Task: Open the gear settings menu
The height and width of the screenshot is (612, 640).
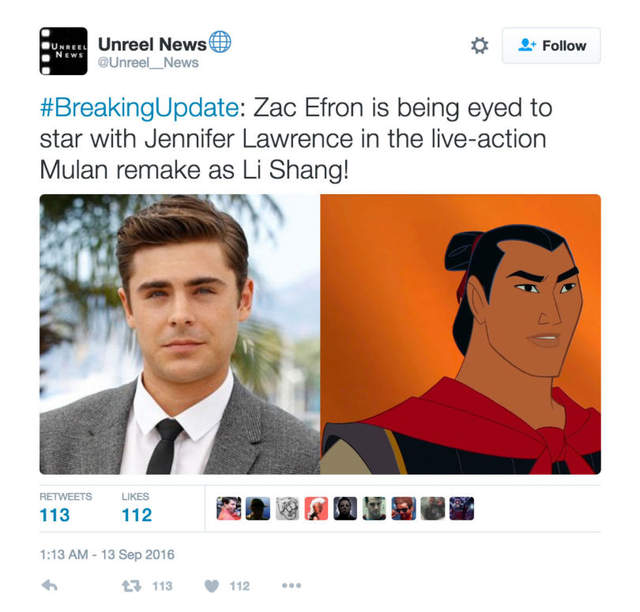Action: [479, 45]
